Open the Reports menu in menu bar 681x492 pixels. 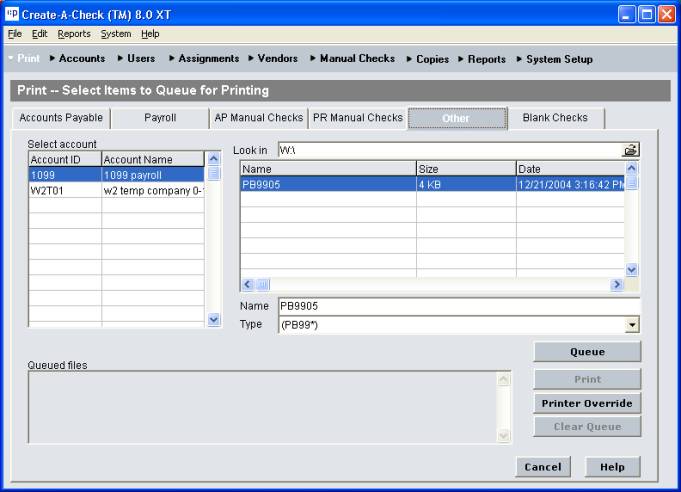(74, 34)
